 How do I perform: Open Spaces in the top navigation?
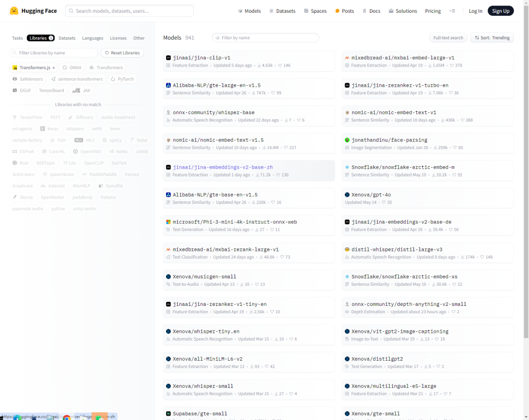(x=315, y=11)
